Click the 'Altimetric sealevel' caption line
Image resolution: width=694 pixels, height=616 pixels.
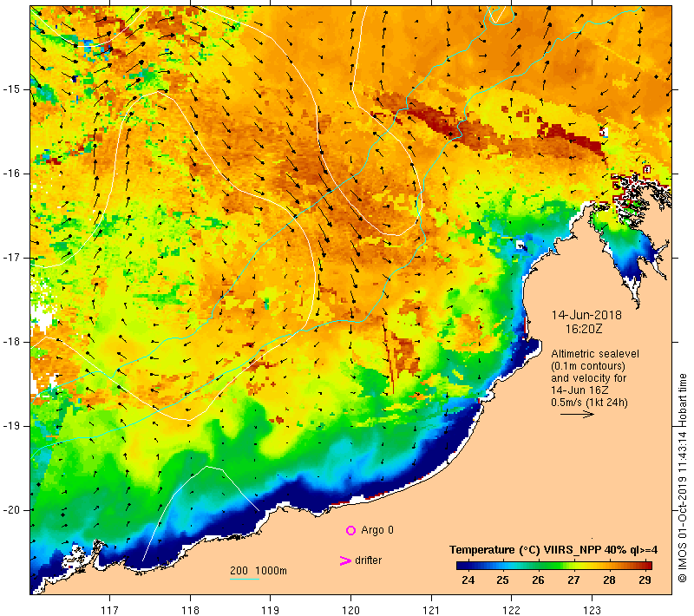coord(595,354)
